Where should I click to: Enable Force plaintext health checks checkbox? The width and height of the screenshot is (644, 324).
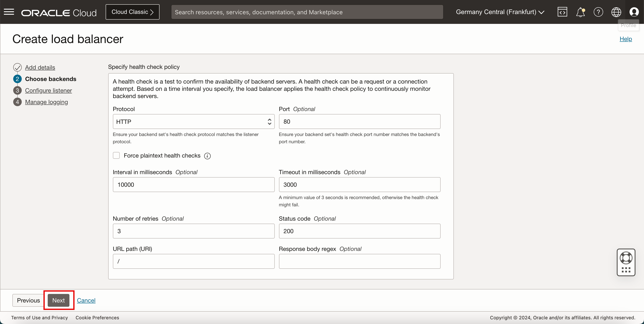pyautogui.click(x=116, y=155)
